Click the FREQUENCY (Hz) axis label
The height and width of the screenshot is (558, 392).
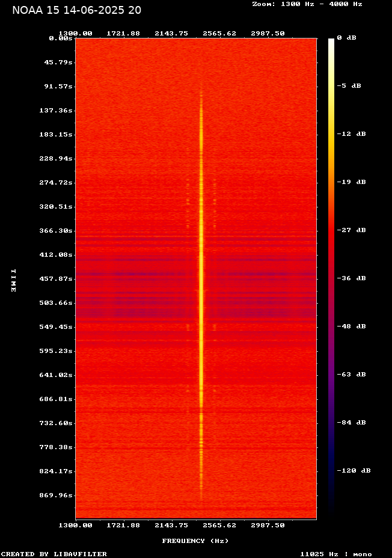(195, 541)
